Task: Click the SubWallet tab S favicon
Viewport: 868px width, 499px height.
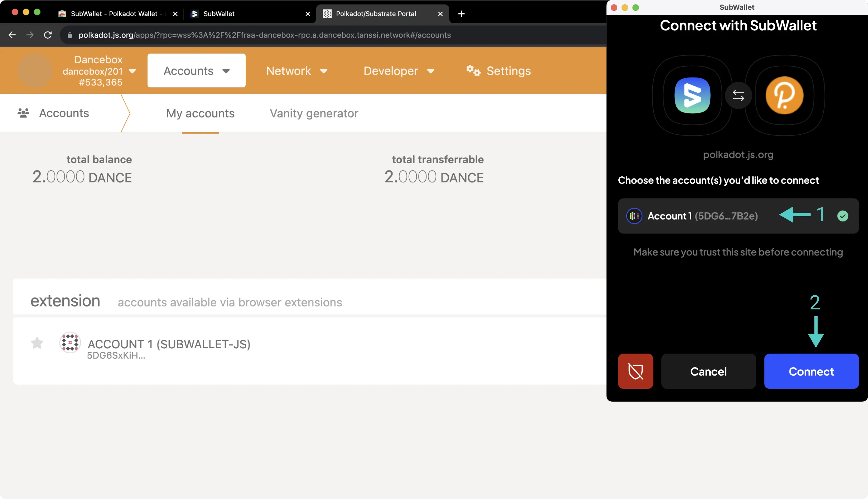Action: [x=195, y=14]
